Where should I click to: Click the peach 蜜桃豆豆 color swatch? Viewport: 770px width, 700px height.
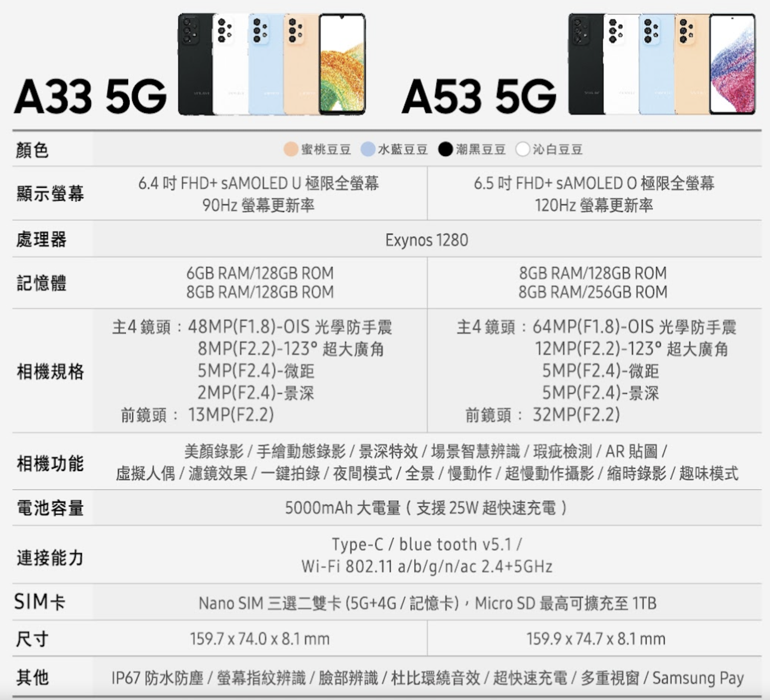(291, 149)
